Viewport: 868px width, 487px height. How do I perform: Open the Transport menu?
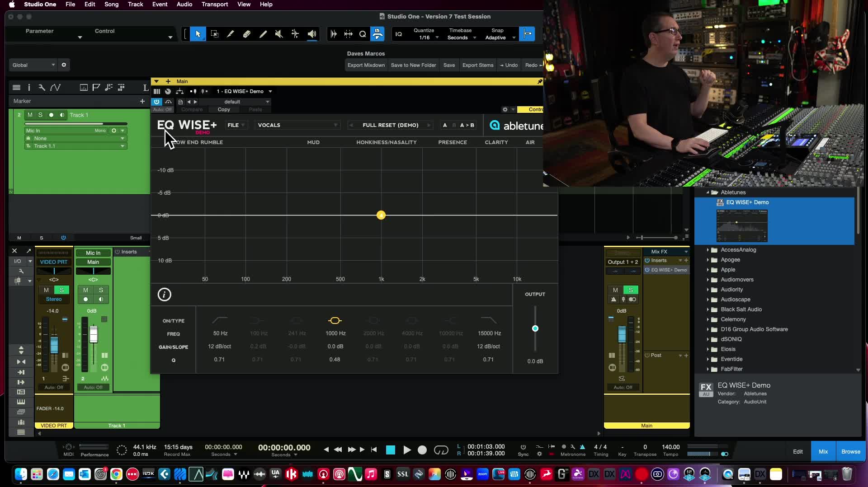[215, 4]
